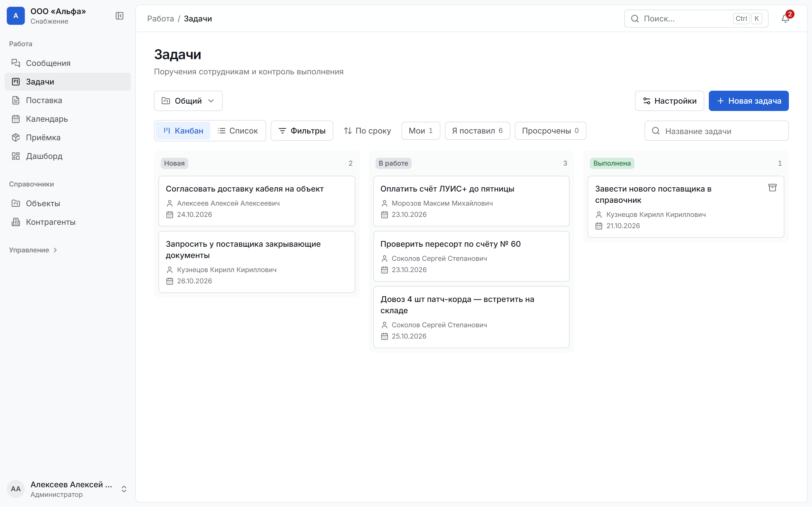Toggle the Мои quick filter
The width and height of the screenshot is (812, 507).
click(x=421, y=131)
